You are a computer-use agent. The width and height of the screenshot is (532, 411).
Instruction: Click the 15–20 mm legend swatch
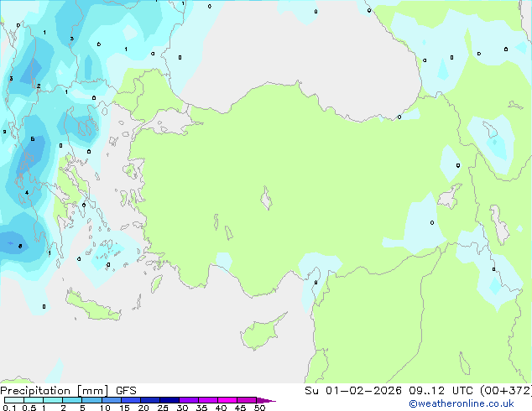tap(131, 400)
